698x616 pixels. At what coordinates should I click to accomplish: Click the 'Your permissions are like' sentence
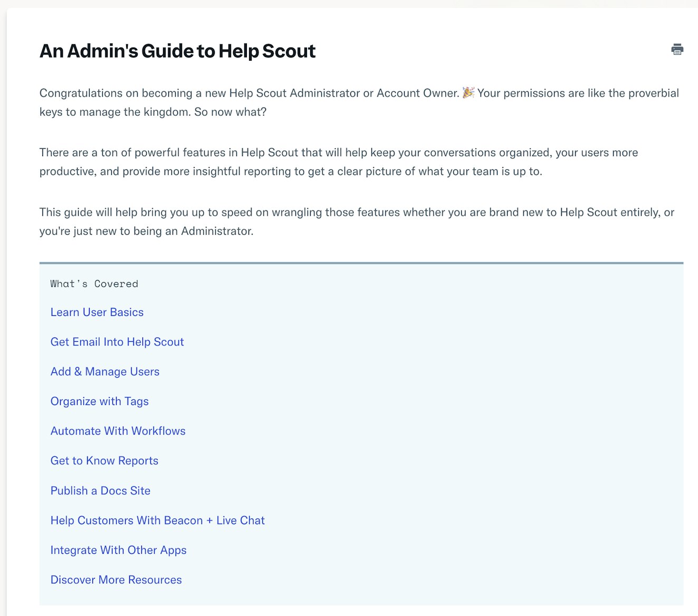[x=578, y=93]
